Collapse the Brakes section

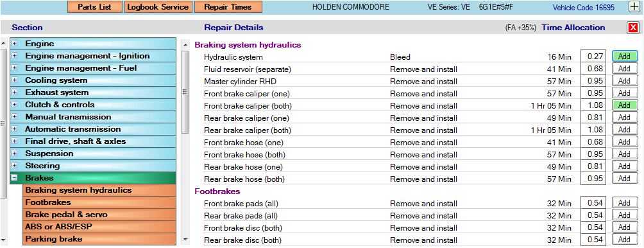click(x=14, y=178)
